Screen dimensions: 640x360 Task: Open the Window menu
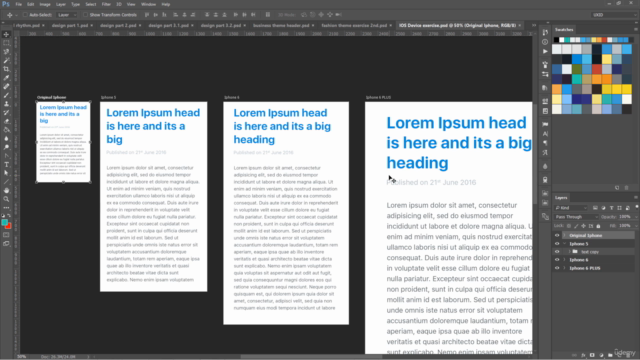(x=148, y=4)
